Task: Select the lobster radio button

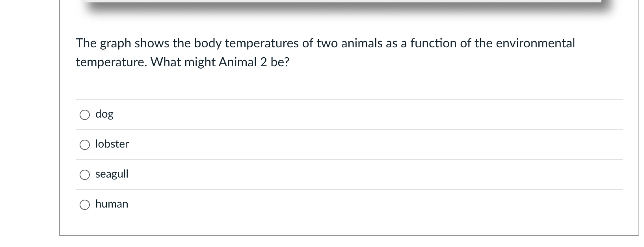Action: coord(84,145)
